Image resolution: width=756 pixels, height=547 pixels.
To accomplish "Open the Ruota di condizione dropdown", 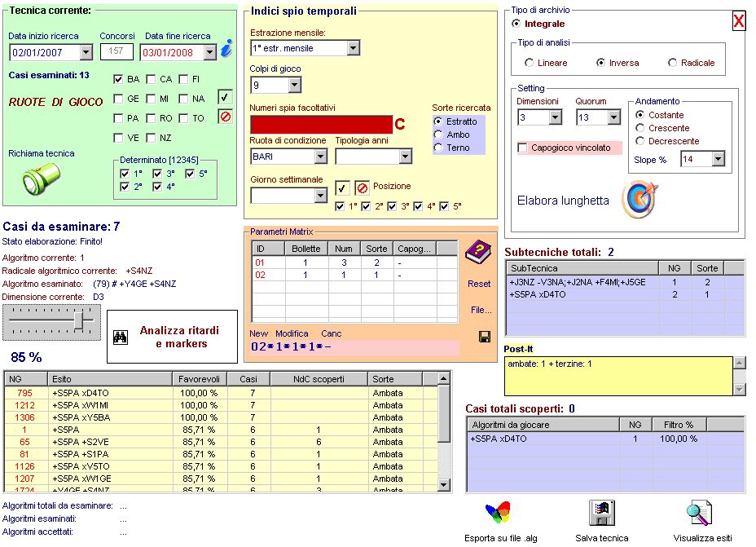I will coord(321,157).
